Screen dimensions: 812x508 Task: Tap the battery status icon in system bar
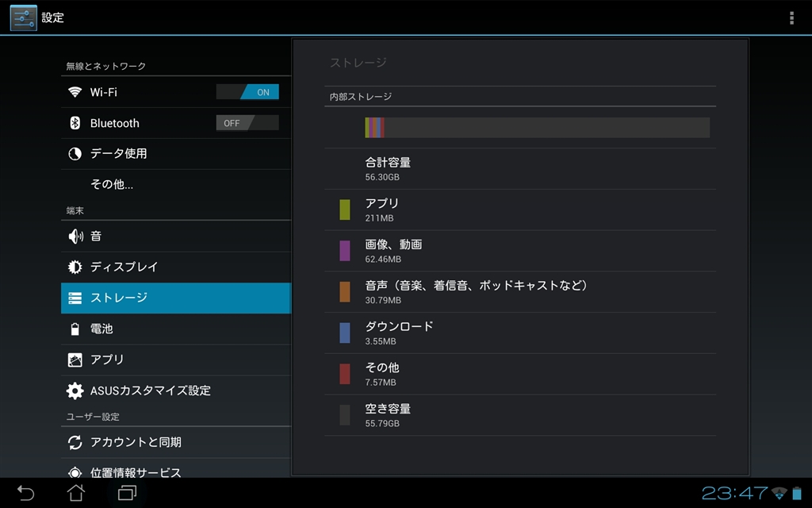(x=797, y=492)
